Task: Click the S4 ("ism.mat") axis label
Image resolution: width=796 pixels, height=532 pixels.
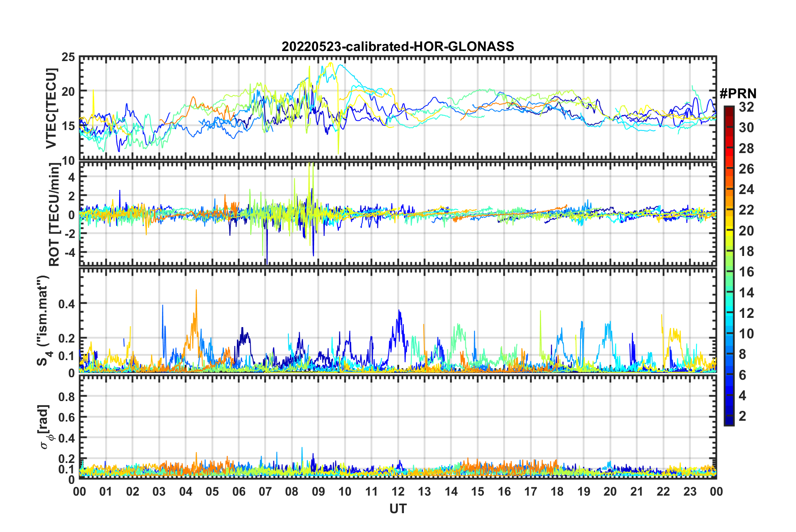Action: (x=44, y=321)
